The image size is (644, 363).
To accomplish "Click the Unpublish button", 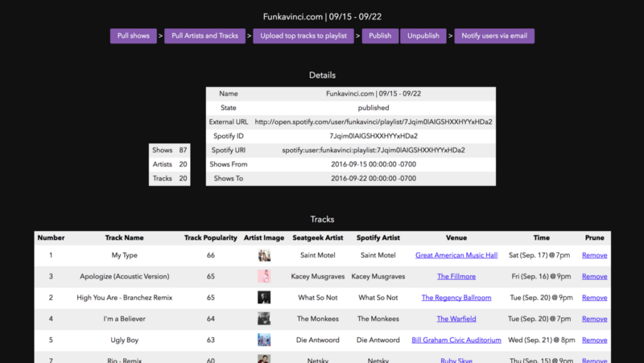I will pyautogui.click(x=423, y=35).
